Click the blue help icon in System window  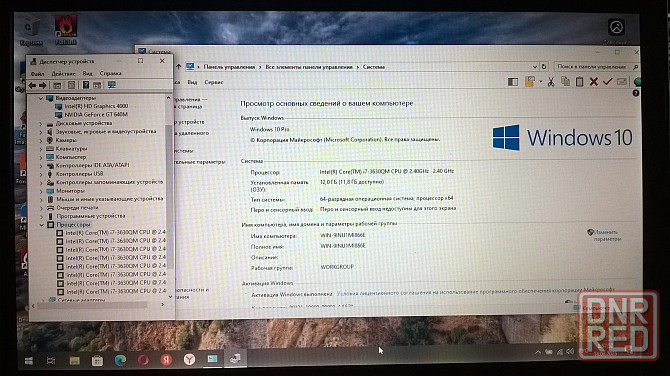(x=636, y=93)
